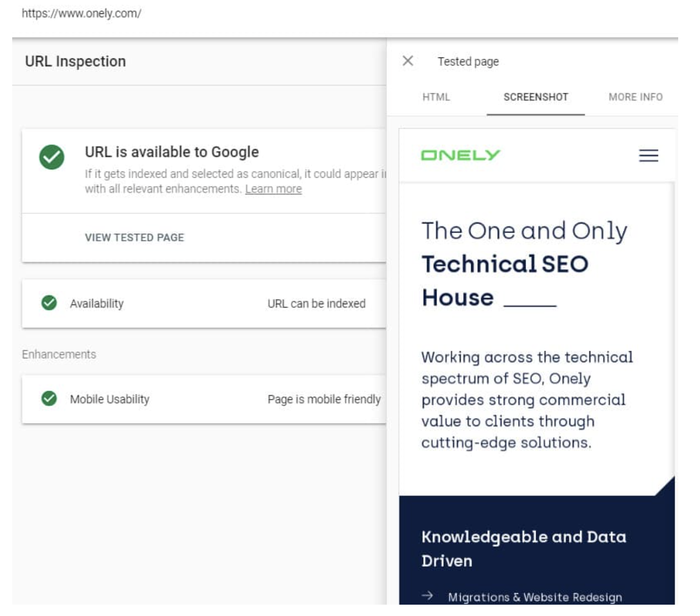Switch to the HTML tab
The image size is (700, 616).
tap(436, 97)
